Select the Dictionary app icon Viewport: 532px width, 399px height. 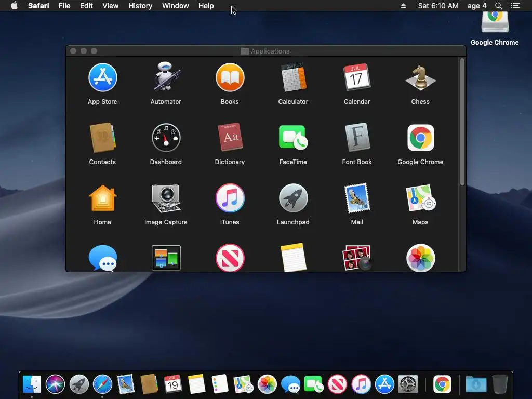point(230,137)
